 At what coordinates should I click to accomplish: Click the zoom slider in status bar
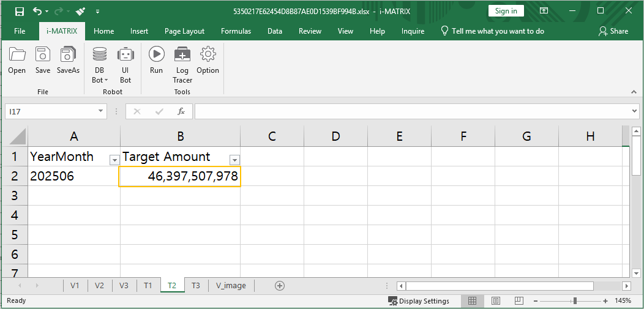[x=574, y=301]
